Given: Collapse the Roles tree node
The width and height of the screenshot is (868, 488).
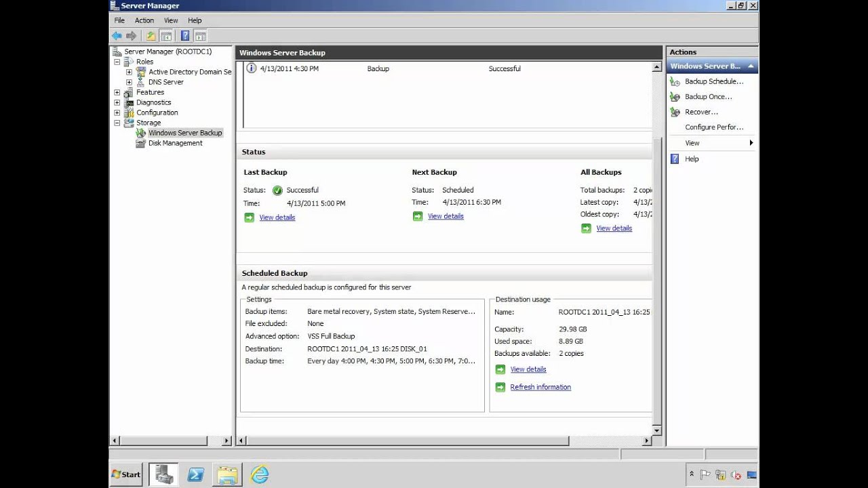Looking at the screenshot, I should [117, 62].
